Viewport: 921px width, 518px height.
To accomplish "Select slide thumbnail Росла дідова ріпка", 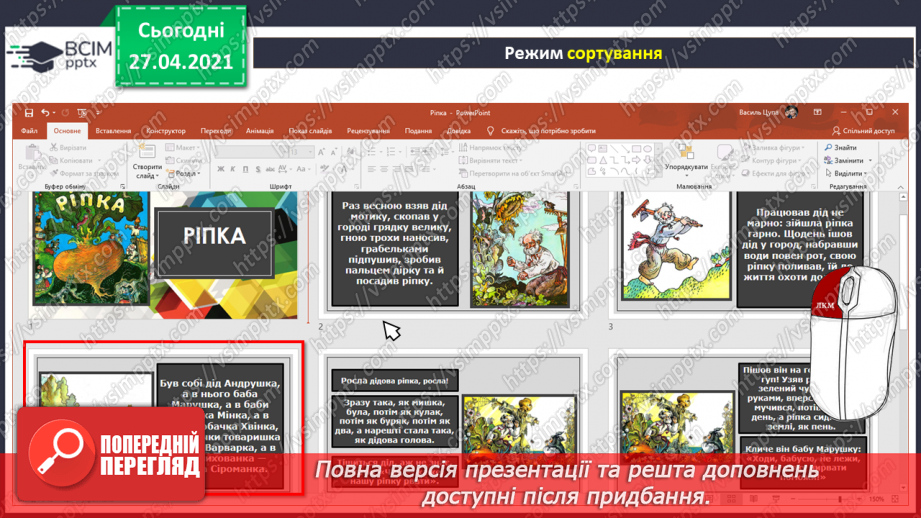I will point(451,421).
